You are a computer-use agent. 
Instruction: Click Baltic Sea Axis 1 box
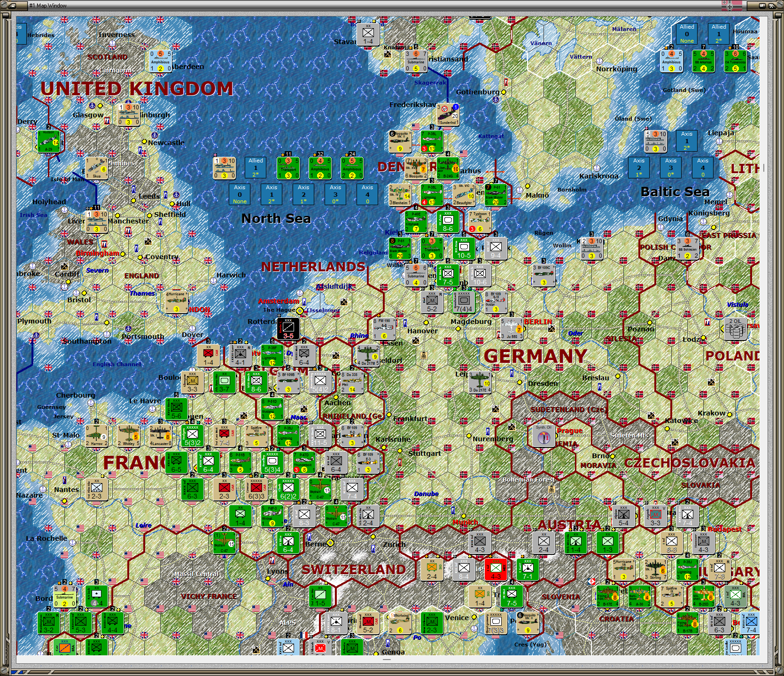click(x=687, y=141)
